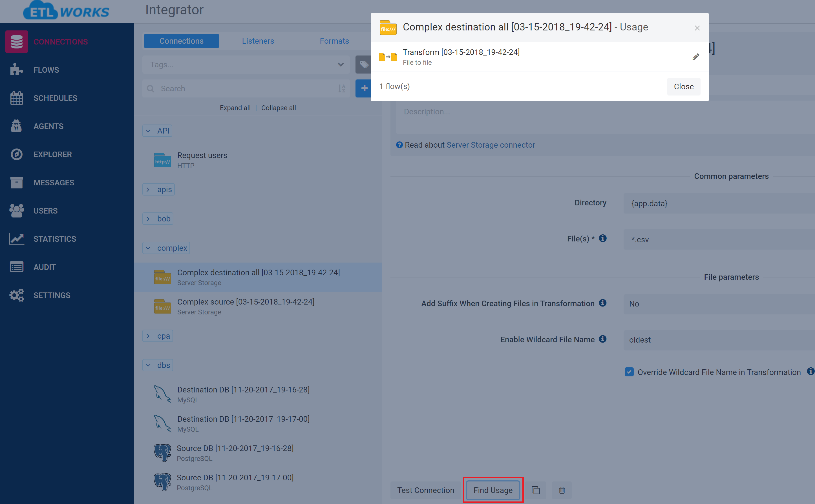The height and width of the screenshot is (504, 815).
Task: Click info icon for Enable Wildcard File Name
Action: (x=602, y=339)
